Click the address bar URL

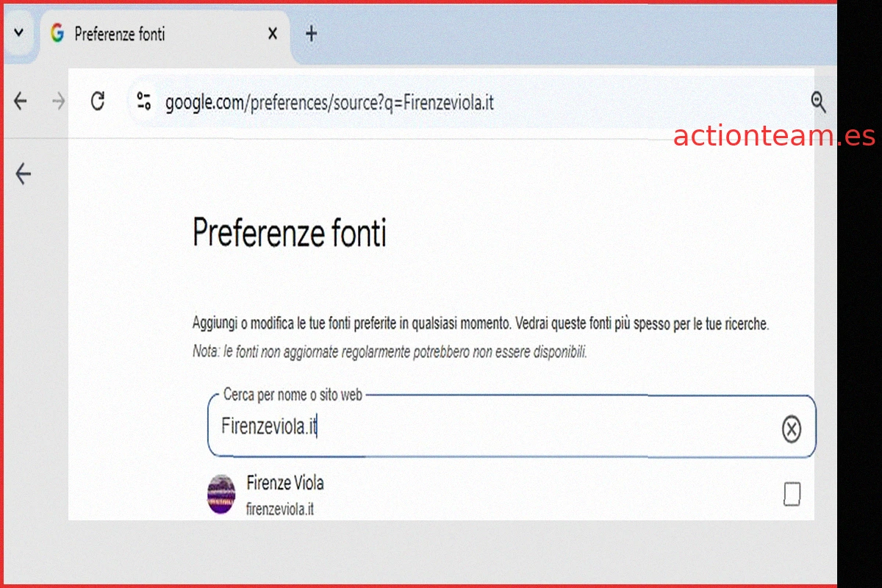point(329,103)
